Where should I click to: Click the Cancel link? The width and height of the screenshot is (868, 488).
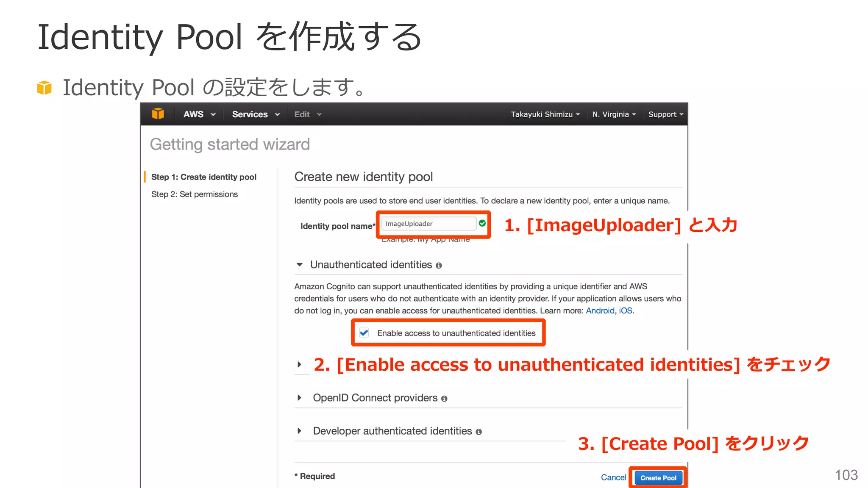point(613,477)
